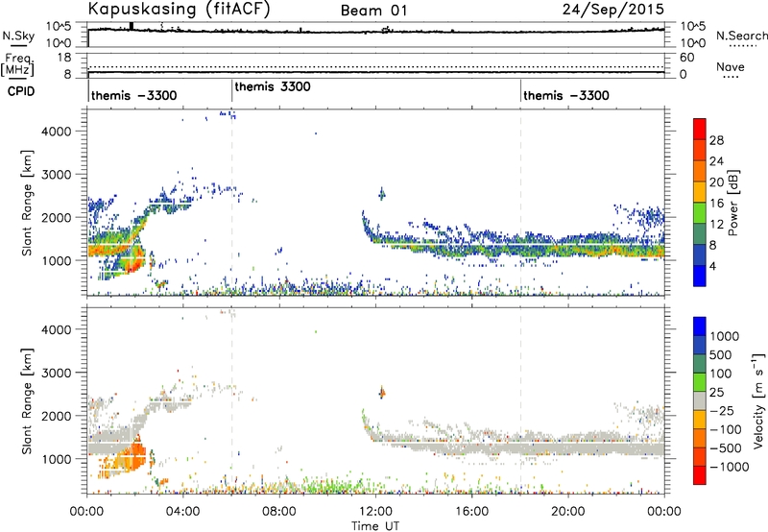Click the '24' Power colorbar tick label
Viewport: 768px width, 532px height.
click(716, 161)
